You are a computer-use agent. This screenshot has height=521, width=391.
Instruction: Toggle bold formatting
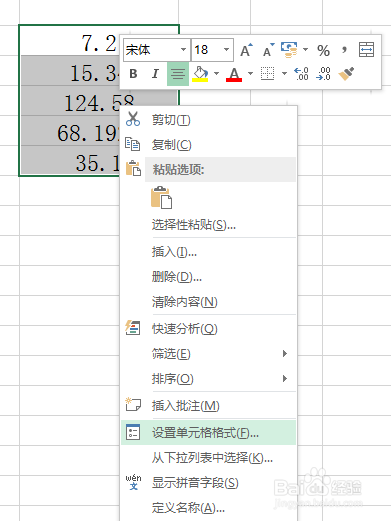coord(133,74)
